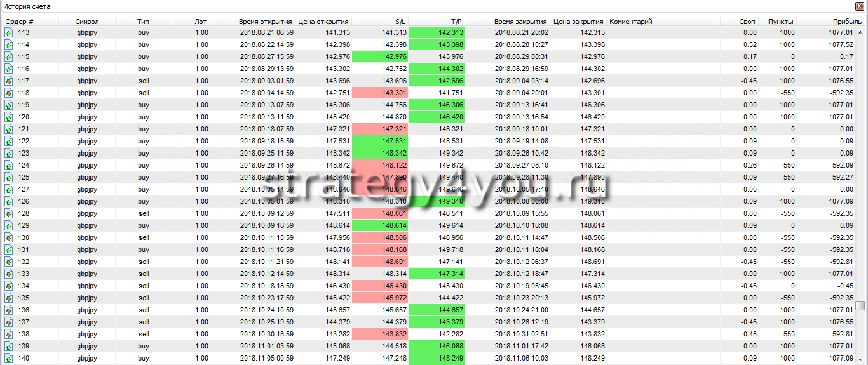Sort table by the Пункты header

pos(781,22)
